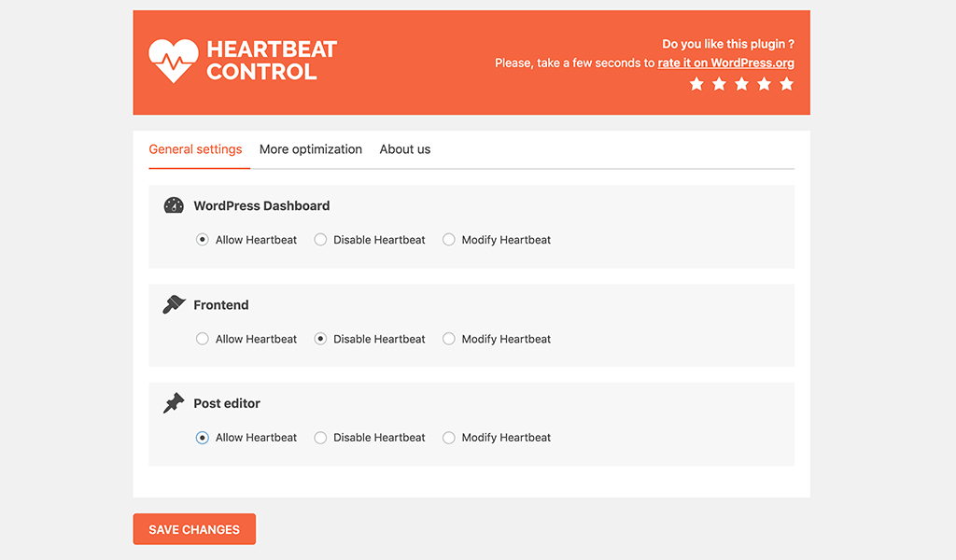Select Modify Heartbeat for Post editor
Screen dimensions: 956x560
[448, 437]
